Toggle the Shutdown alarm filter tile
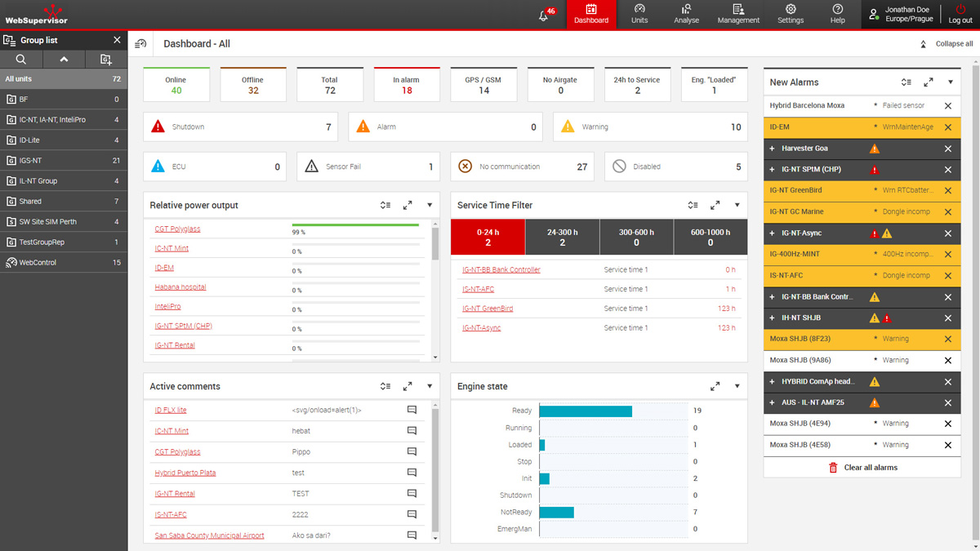Image resolution: width=980 pixels, height=551 pixels. [x=242, y=127]
